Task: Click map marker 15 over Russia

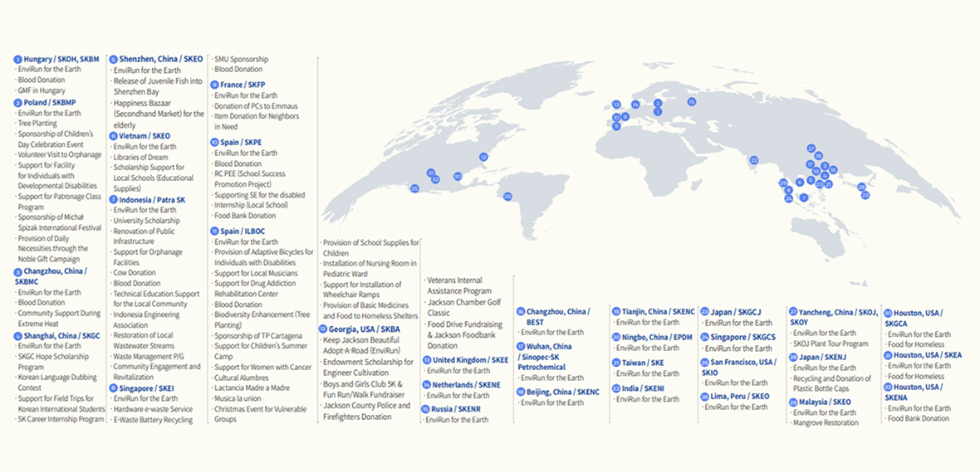Action: coord(691,102)
